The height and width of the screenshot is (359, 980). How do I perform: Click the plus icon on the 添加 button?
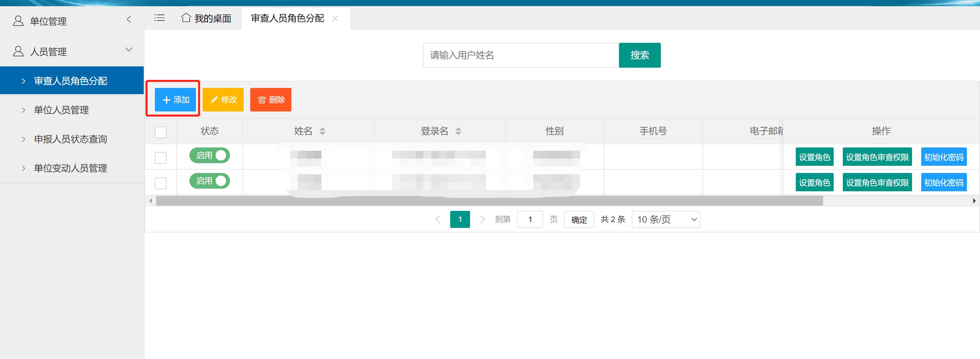pos(166,99)
